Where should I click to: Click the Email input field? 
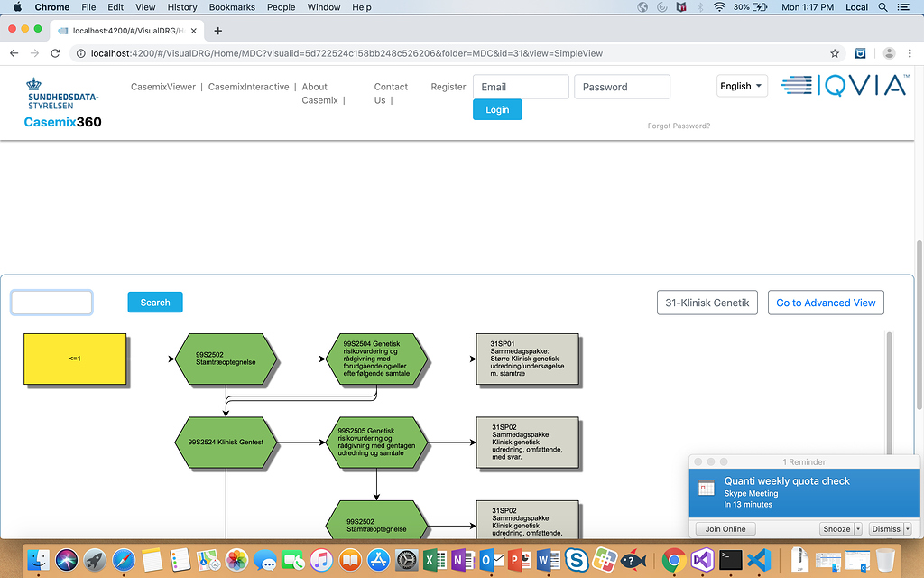pyautogui.click(x=521, y=87)
